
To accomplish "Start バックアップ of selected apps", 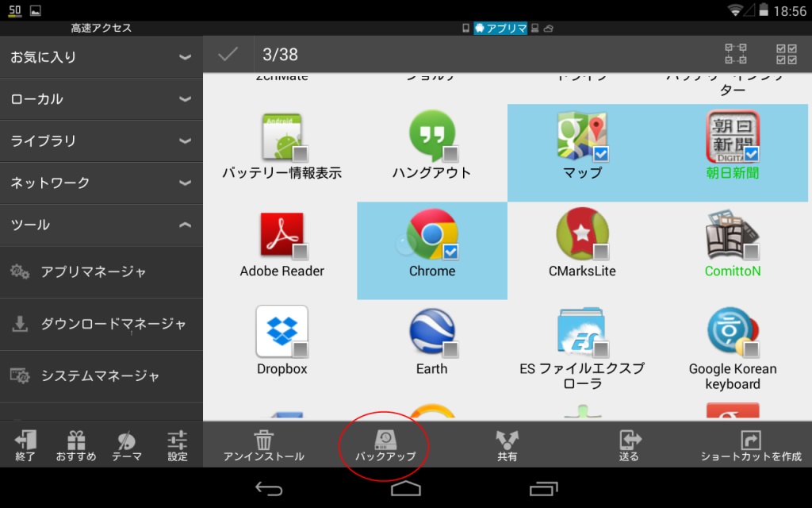I will click(385, 446).
